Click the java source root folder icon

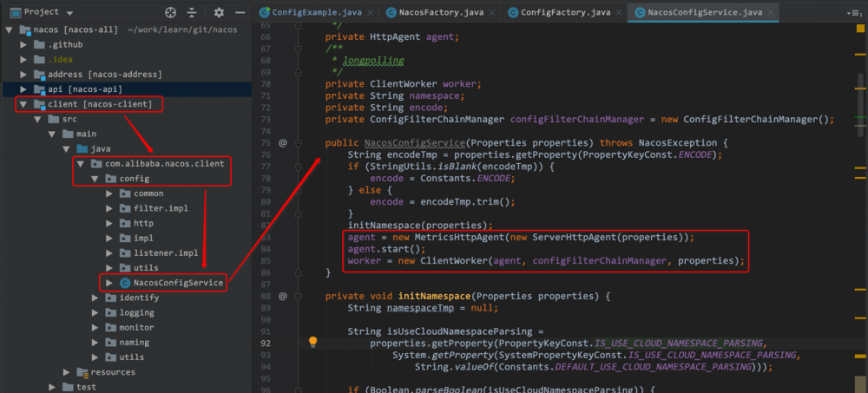[82, 149]
